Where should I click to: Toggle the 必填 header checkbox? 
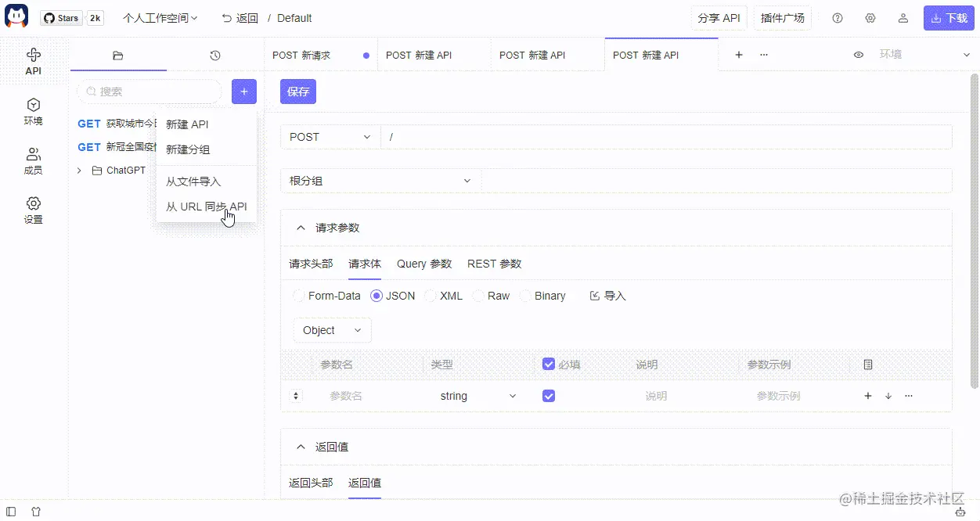(549, 365)
